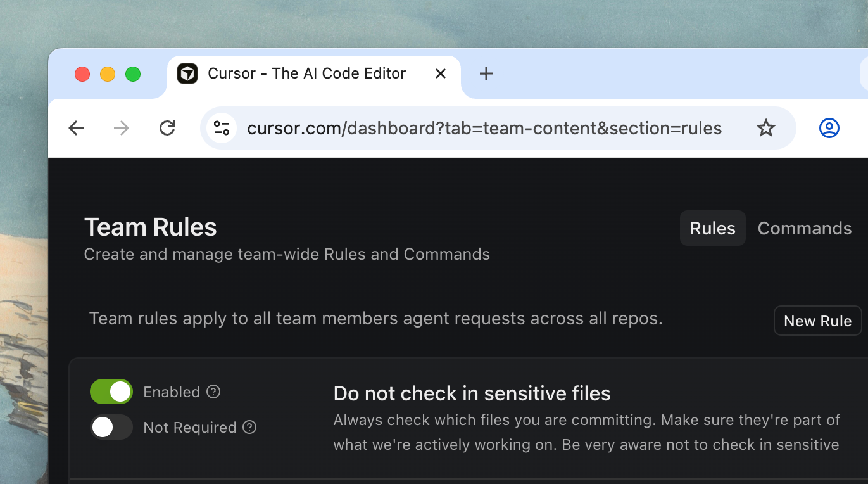This screenshot has height=484, width=868.
Task: Create a New Rule
Action: pyautogui.click(x=817, y=321)
